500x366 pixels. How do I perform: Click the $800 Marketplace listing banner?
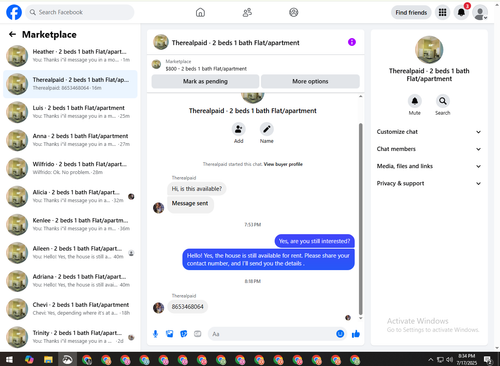coord(255,65)
